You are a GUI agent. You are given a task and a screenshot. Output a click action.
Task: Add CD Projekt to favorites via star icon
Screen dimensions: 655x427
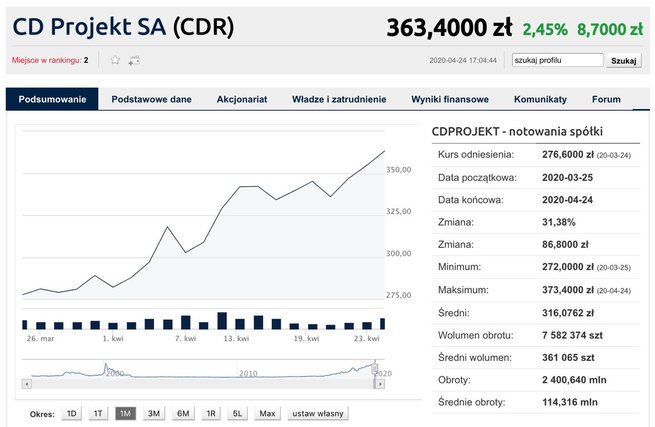pyautogui.click(x=115, y=60)
